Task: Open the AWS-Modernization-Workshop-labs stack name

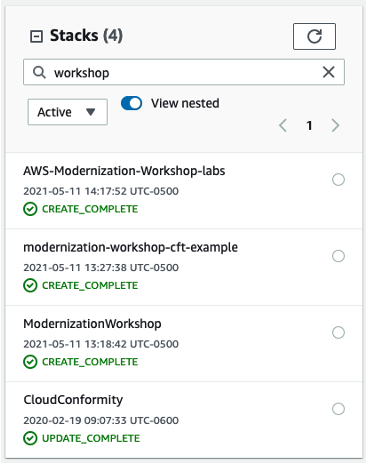Action: pos(124,171)
